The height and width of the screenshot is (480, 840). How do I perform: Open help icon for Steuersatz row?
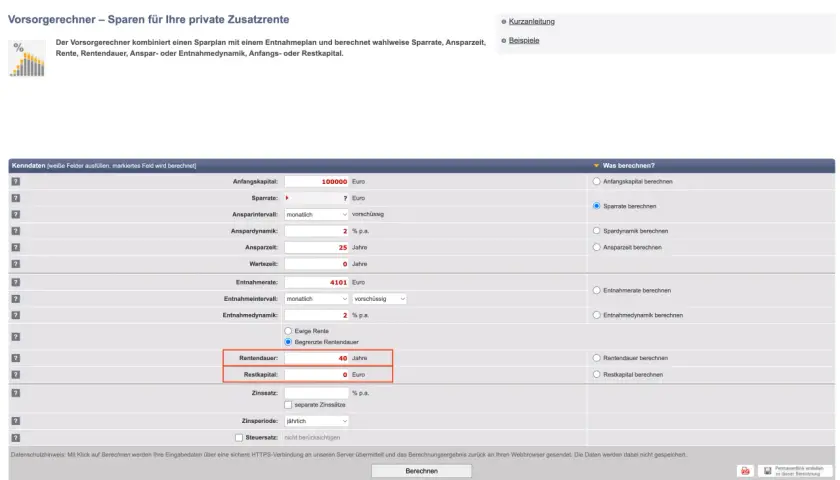coord(16,438)
